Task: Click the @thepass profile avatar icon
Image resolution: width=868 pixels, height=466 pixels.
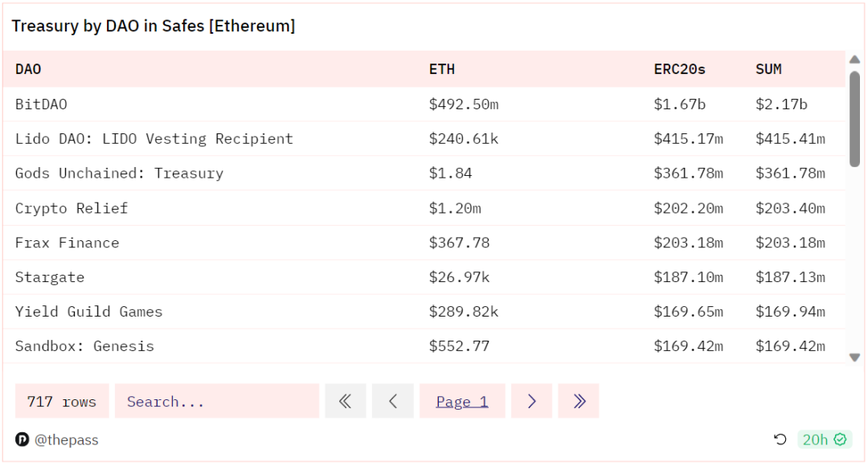Action: tap(22, 439)
